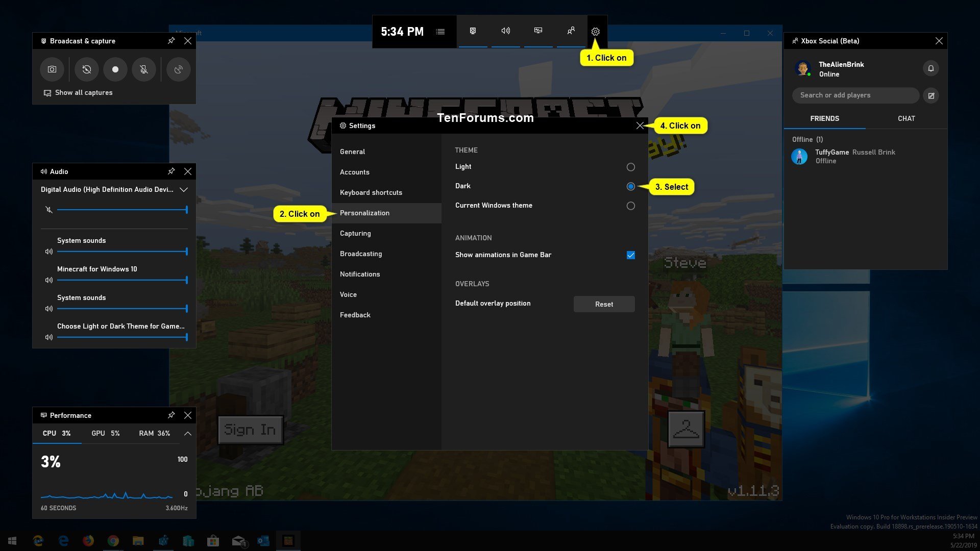Screen dimensions: 980x551
Task: Click the camera icon in Broadcast panel
Action: click(53, 69)
